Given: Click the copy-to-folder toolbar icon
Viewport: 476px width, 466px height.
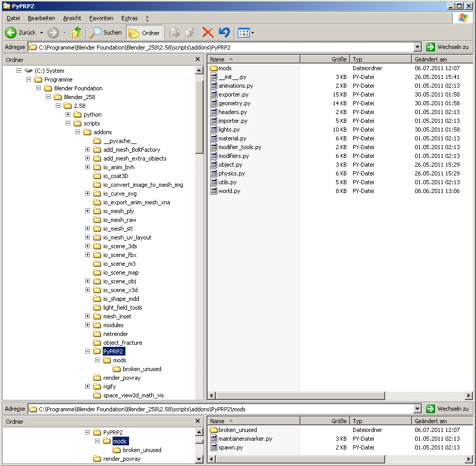Looking at the screenshot, I should pyautogui.click(x=191, y=33).
